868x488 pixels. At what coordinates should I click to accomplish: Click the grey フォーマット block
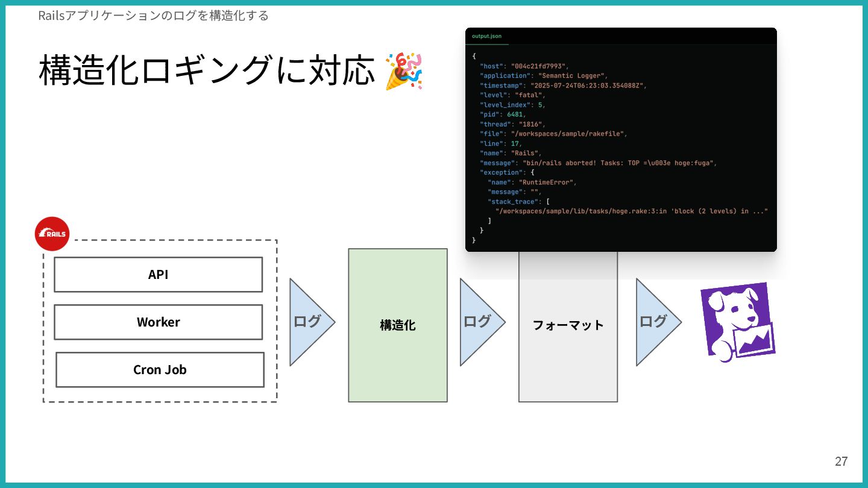coord(568,326)
